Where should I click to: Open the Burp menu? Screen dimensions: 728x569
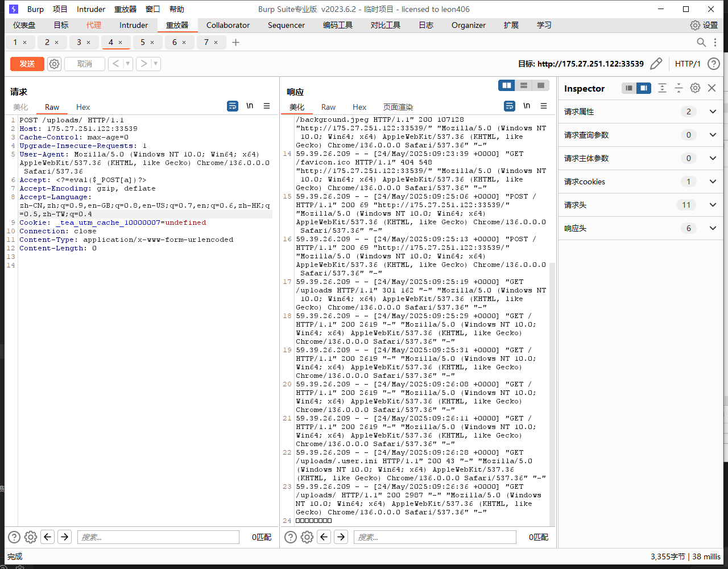point(35,9)
